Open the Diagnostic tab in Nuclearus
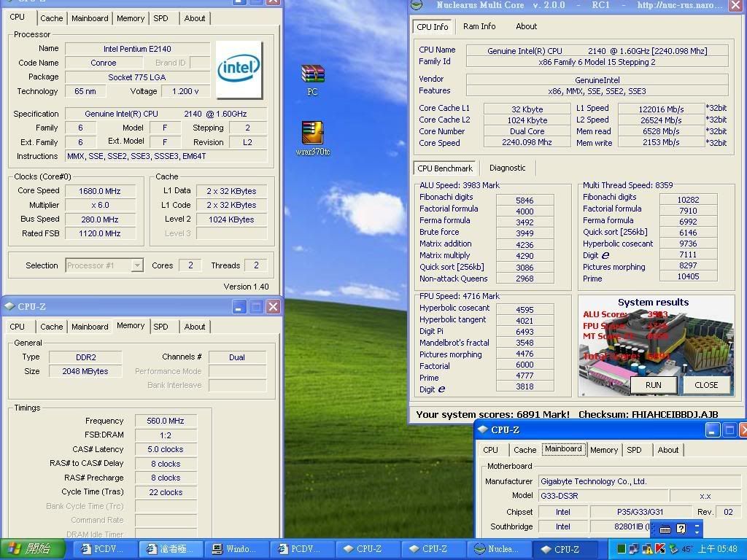The height and width of the screenshot is (560, 747). click(507, 168)
